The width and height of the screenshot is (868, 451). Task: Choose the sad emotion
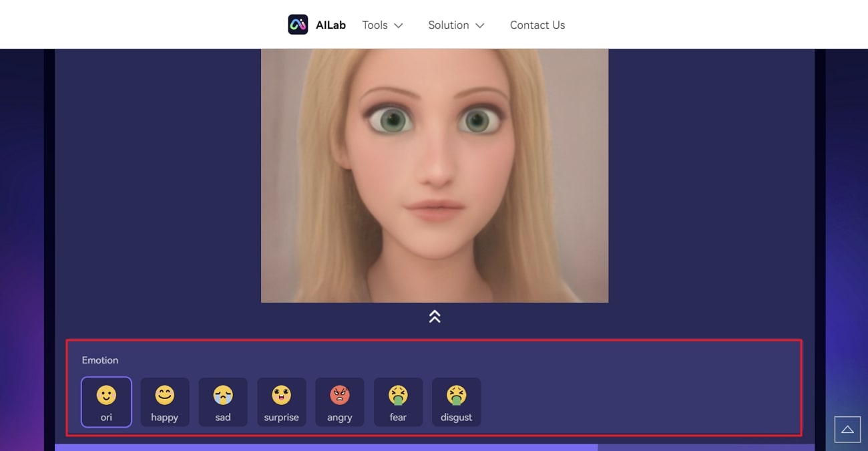point(223,402)
